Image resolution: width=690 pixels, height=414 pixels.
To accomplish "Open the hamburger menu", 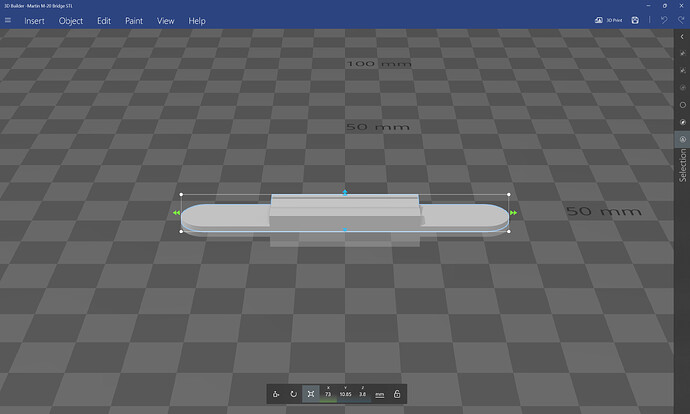I will click(8, 20).
